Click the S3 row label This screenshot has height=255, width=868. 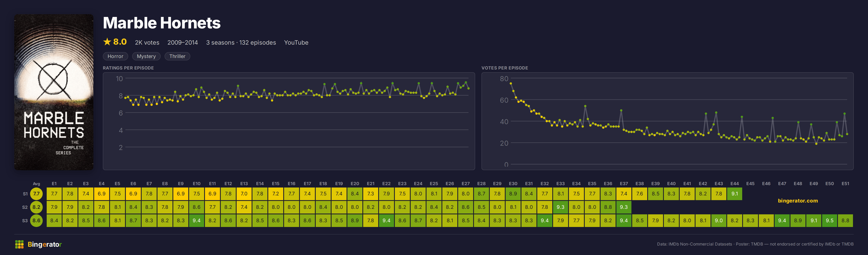[25, 221]
